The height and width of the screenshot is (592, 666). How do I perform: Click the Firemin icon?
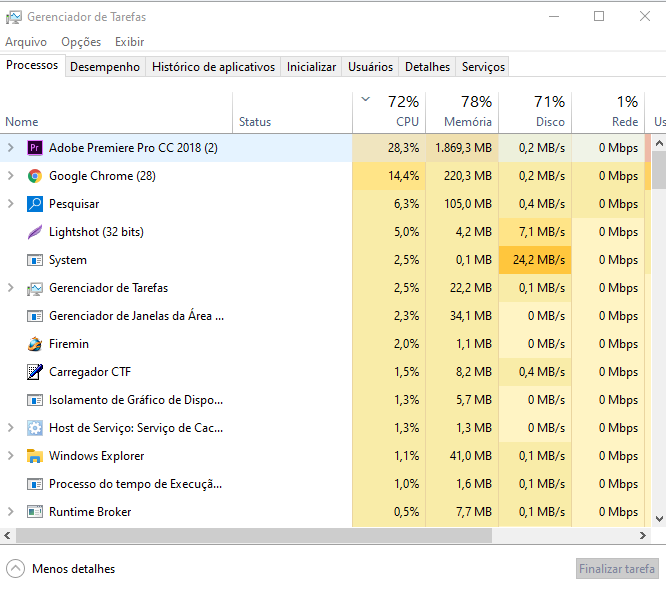point(35,344)
